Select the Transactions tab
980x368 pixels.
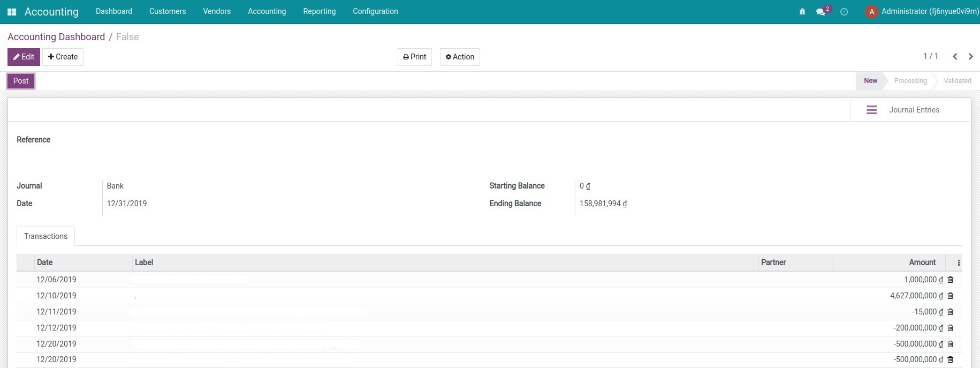pyautogui.click(x=45, y=236)
